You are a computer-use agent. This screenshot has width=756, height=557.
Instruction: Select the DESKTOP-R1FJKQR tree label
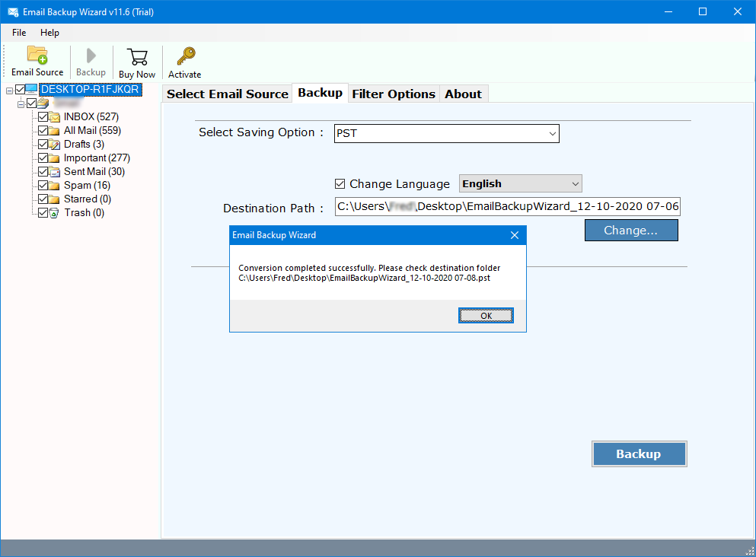(x=90, y=89)
